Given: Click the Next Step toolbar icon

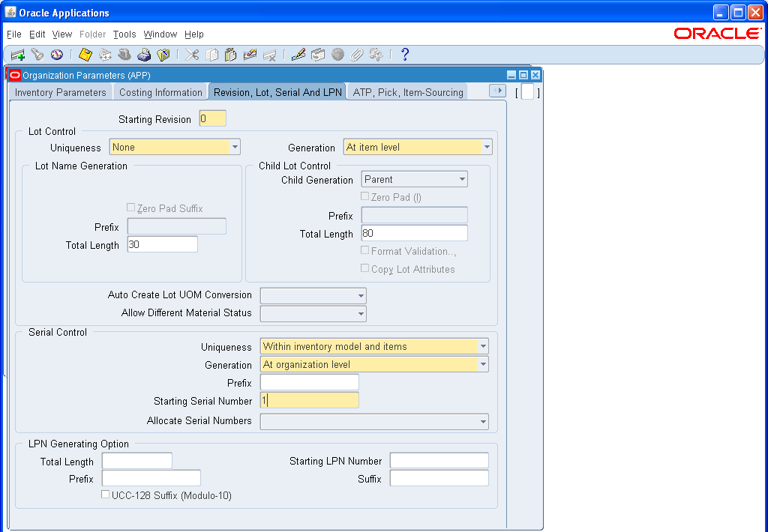Looking at the screenshot, I should click(105, 55).
